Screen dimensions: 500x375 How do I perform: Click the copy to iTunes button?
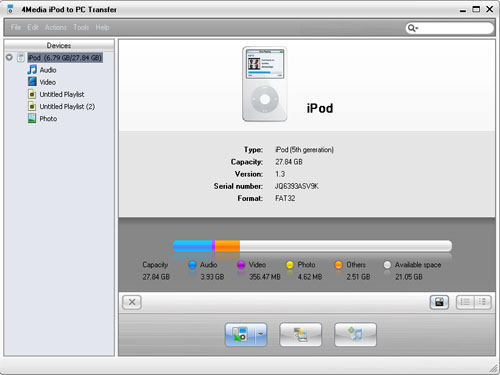coord(355,334)
